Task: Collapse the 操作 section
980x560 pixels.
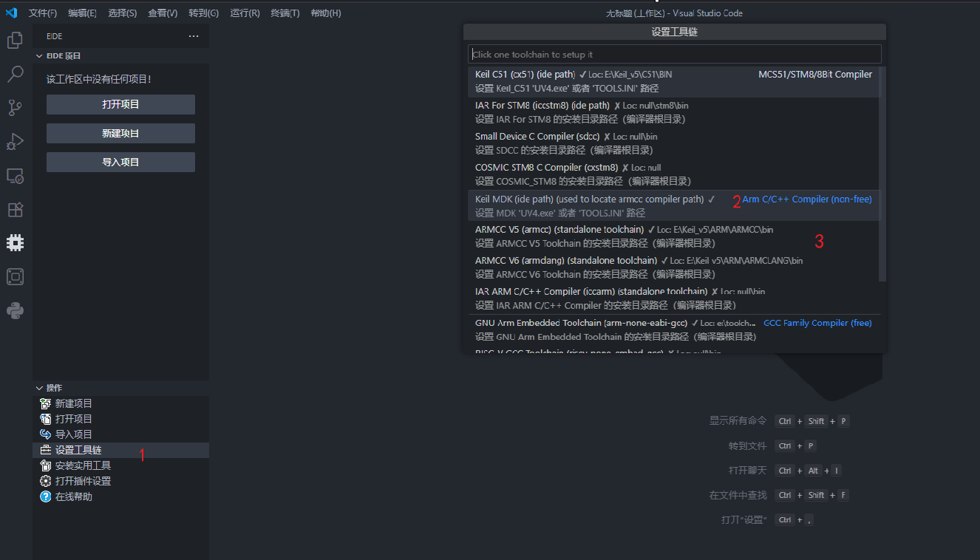Action: coord(38,388)
